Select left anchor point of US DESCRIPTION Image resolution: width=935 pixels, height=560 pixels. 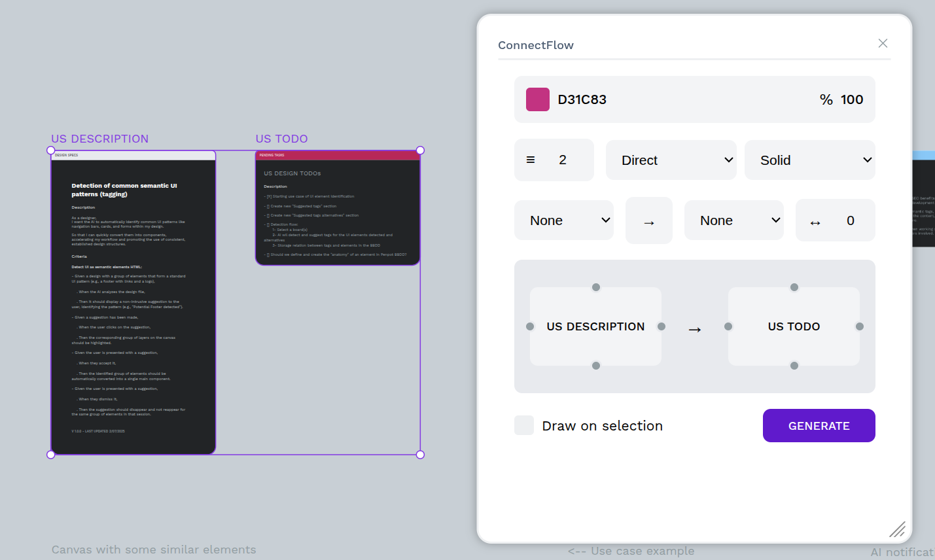530,326
